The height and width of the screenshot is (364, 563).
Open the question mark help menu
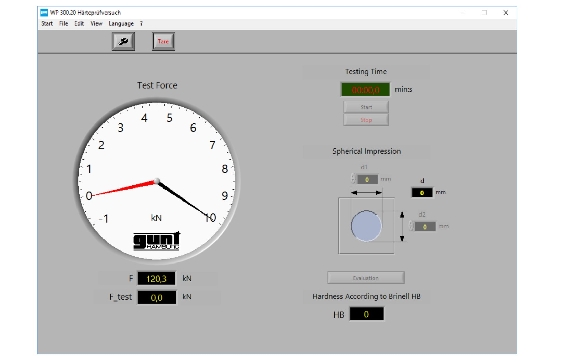coord(141,24)
